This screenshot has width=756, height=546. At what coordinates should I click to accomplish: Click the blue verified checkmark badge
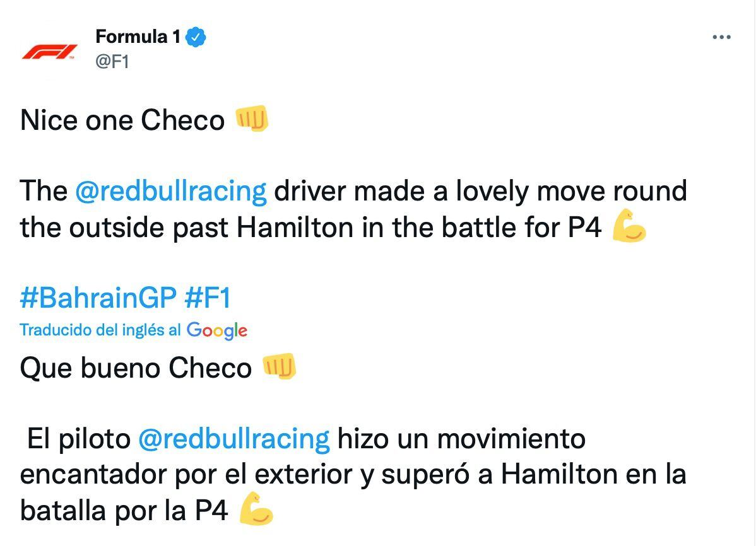196,37
